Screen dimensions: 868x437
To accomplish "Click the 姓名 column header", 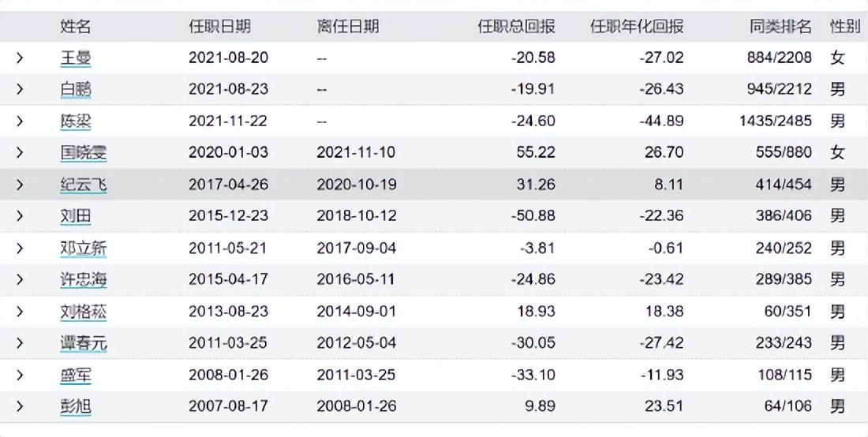I will (x=76, y=26).
